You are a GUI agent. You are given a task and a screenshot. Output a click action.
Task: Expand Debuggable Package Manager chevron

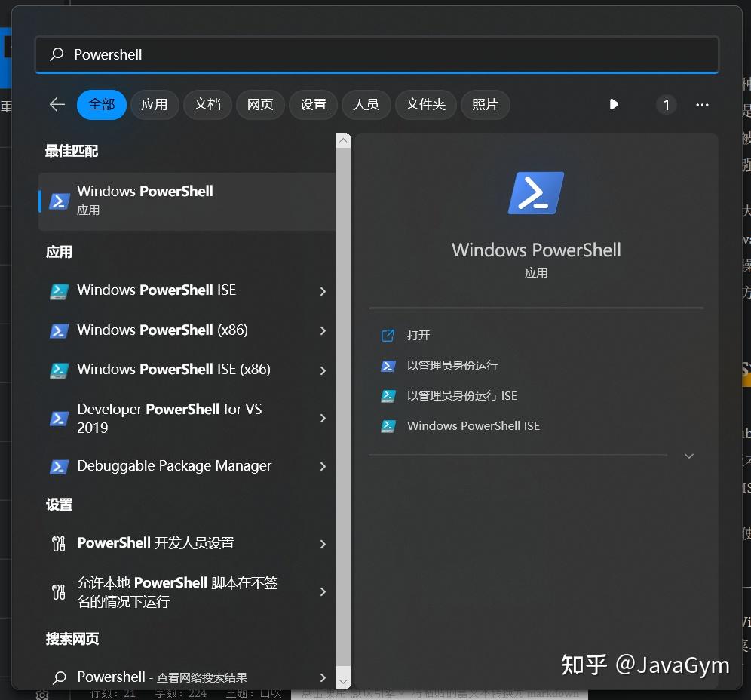[323, 466]
